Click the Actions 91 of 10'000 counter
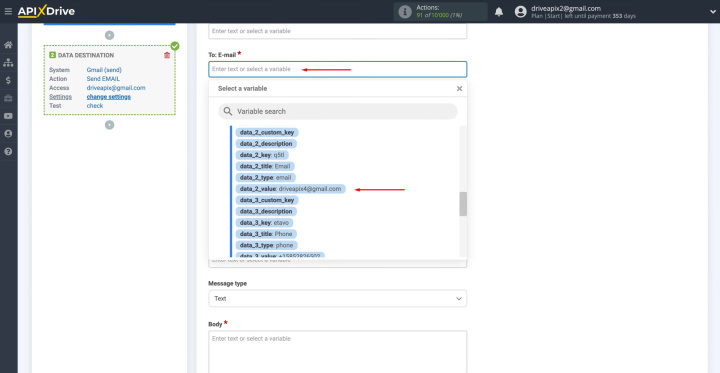 439,11
